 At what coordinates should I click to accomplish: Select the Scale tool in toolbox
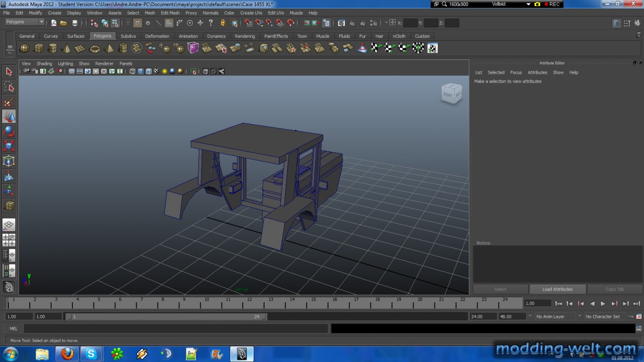point(9,146)
